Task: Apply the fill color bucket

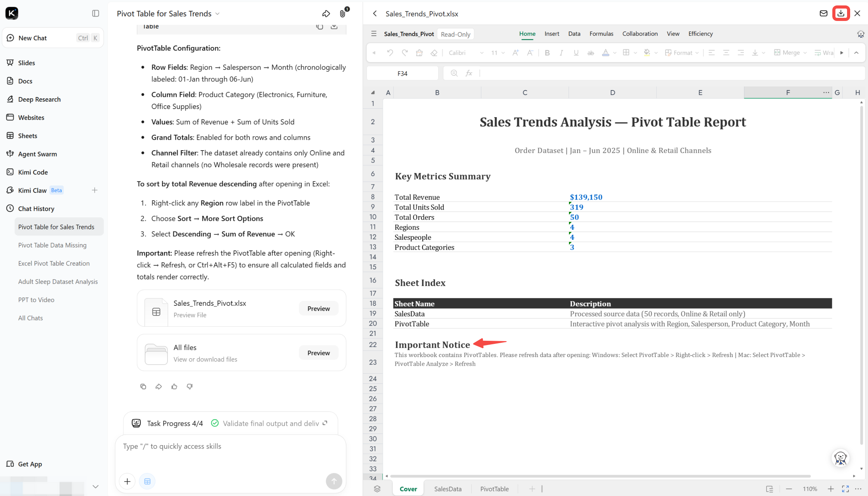Action: coord(647,53)
